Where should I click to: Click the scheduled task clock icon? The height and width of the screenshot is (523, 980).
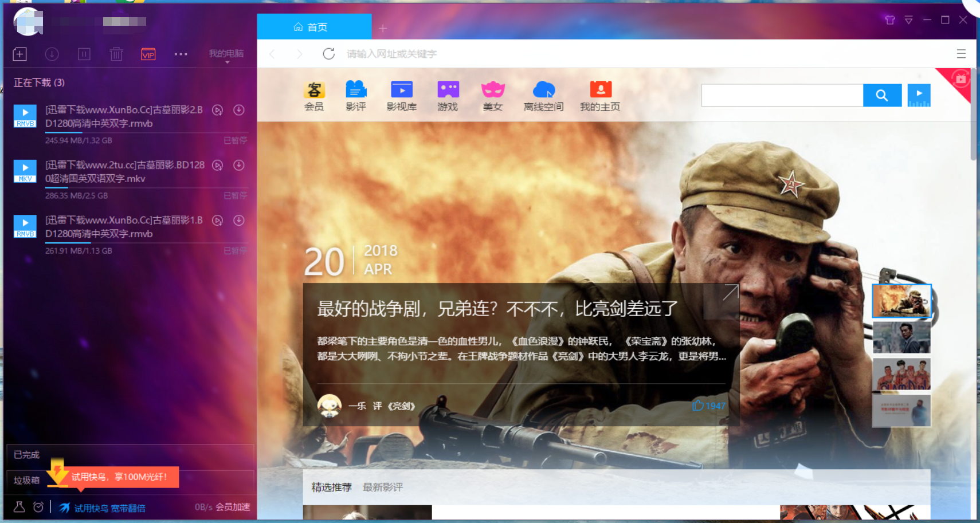point(38,507)
